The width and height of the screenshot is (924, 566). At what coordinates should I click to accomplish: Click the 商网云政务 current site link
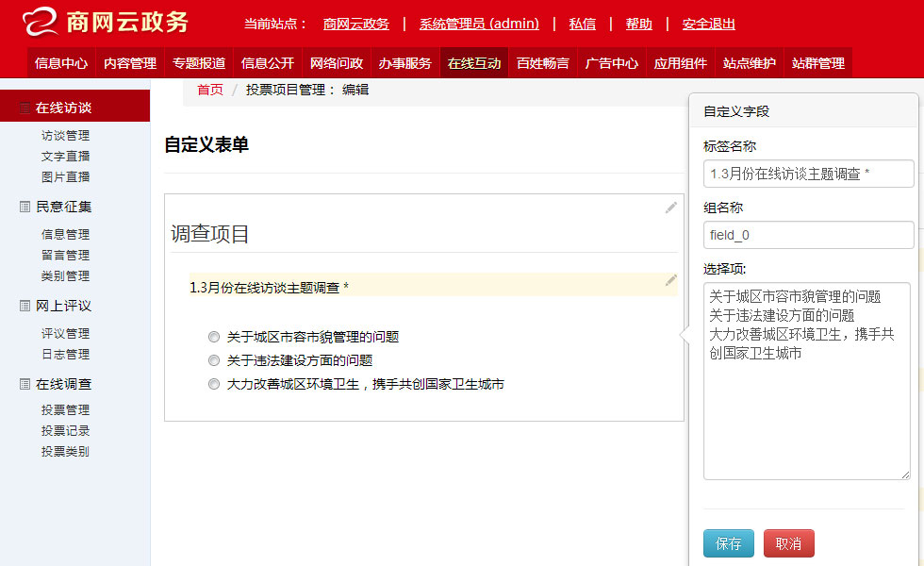[x=356, y=24]
